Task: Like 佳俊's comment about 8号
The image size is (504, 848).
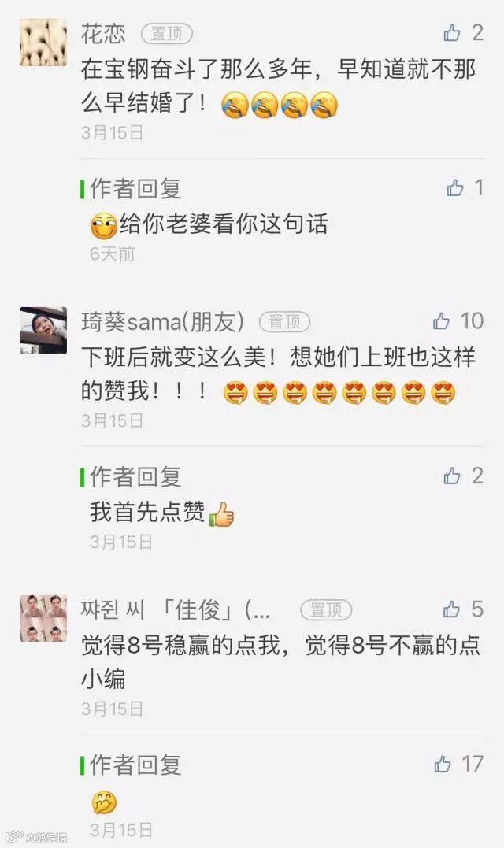Action: pyautogui.click(x=451, y=609)
